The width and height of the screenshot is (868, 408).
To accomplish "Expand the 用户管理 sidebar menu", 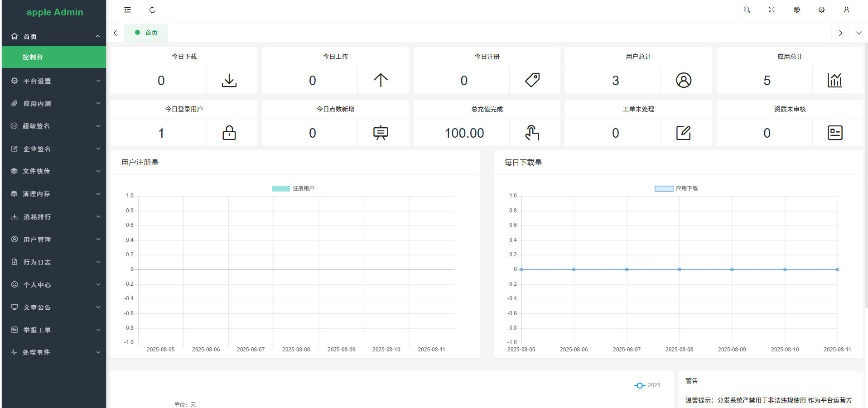I will pyautogui.click(x=54, y=240).
